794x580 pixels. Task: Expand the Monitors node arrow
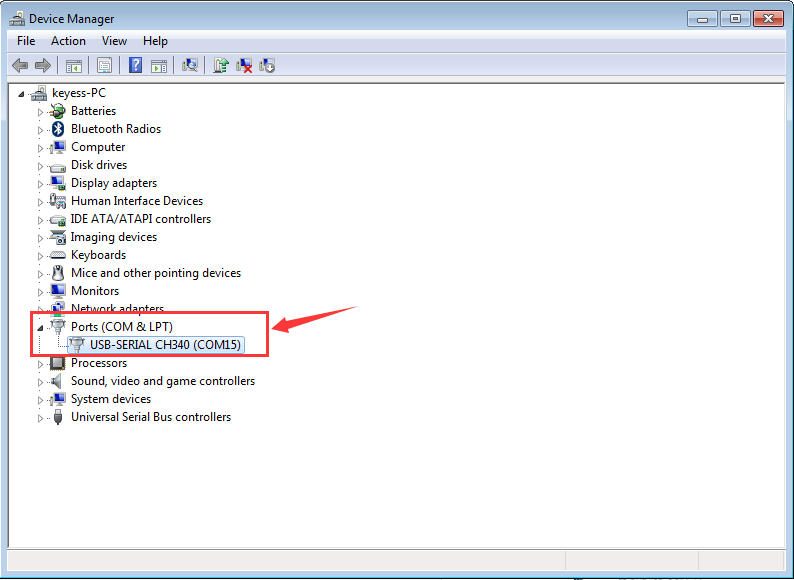[x=40, y=292]
